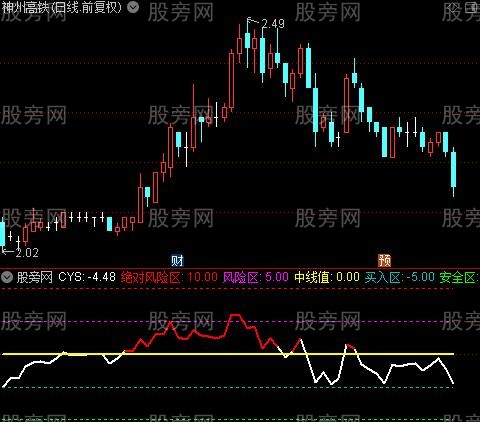
Task: Click the 2.49 high price label
Action: [x=273, y=24]
